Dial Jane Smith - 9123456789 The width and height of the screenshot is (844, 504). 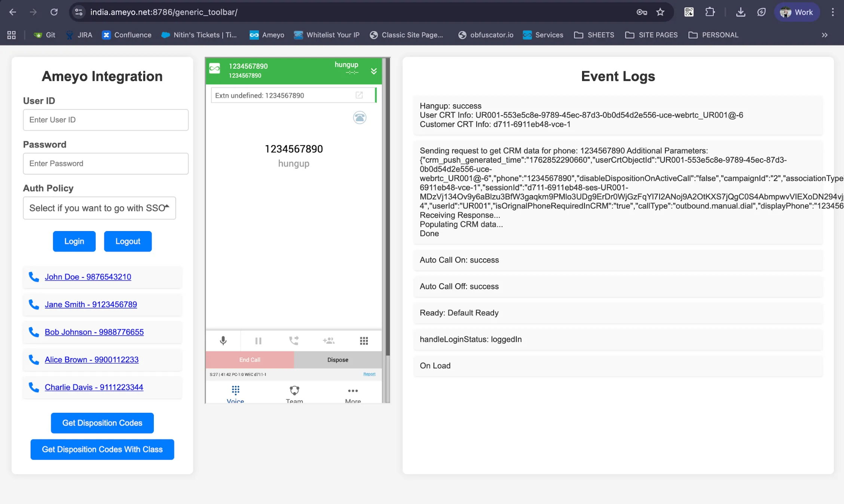(x=91, y=304)
